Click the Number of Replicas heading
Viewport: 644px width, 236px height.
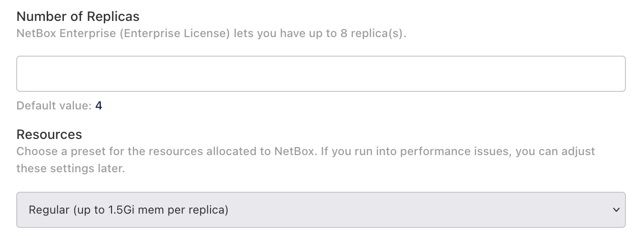pos(78,17)
